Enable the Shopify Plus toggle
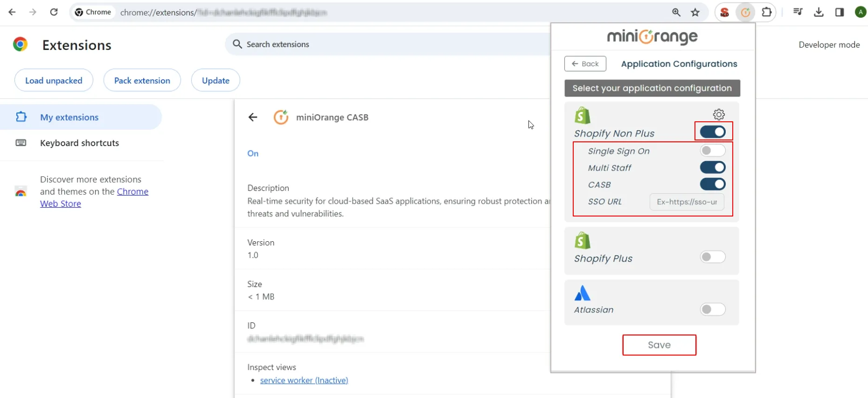The height and width of the screenshot is (398, 868). click(713, 257)
